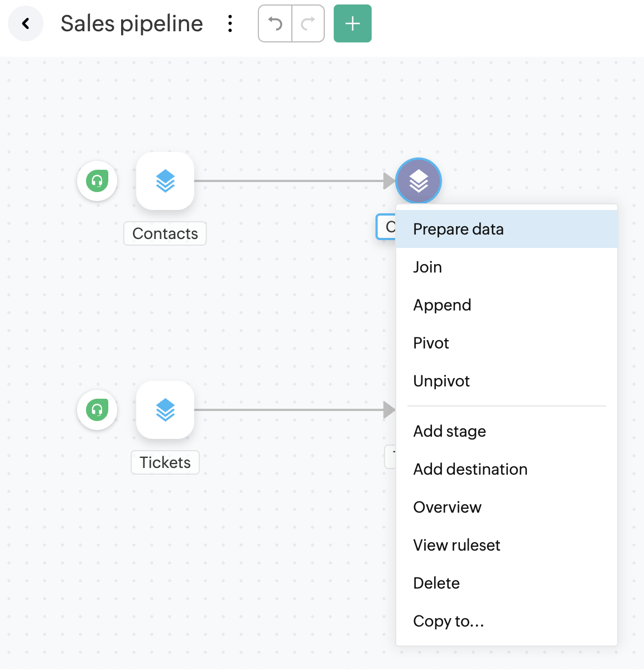Select Add destination option
The height and width of the screenshot is (669, 644).
point(470,469)
